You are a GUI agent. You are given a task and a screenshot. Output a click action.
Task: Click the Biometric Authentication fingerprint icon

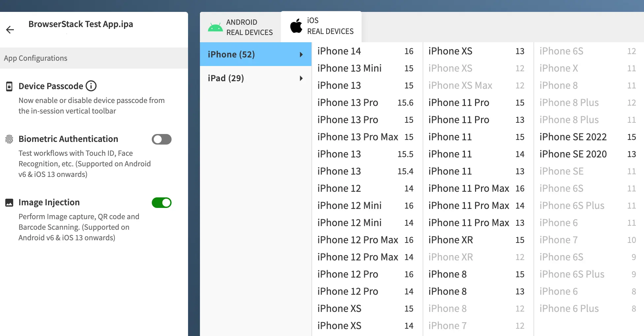(x=9, y=139)
